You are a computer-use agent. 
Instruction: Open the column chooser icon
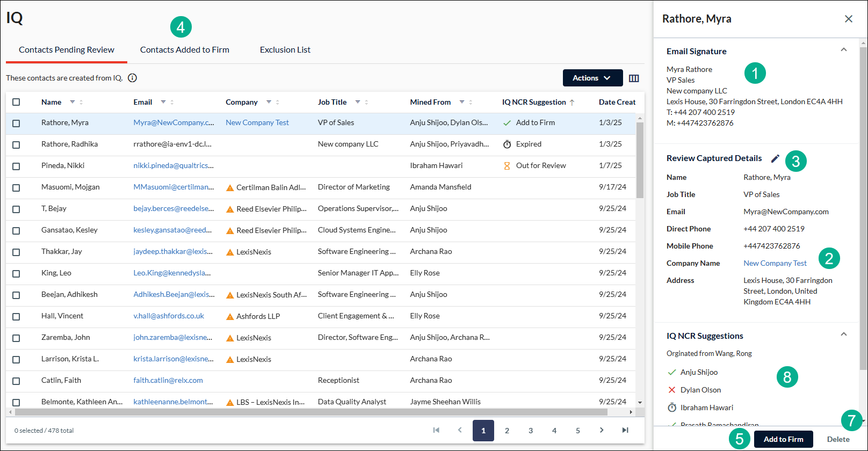pyautogui.click(x=634, y=78)
